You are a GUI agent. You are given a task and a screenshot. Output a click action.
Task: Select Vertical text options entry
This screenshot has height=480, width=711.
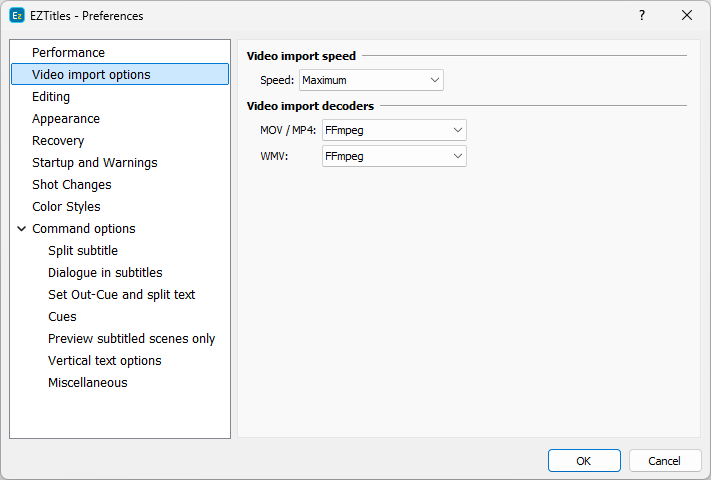[x=104, y=361]
